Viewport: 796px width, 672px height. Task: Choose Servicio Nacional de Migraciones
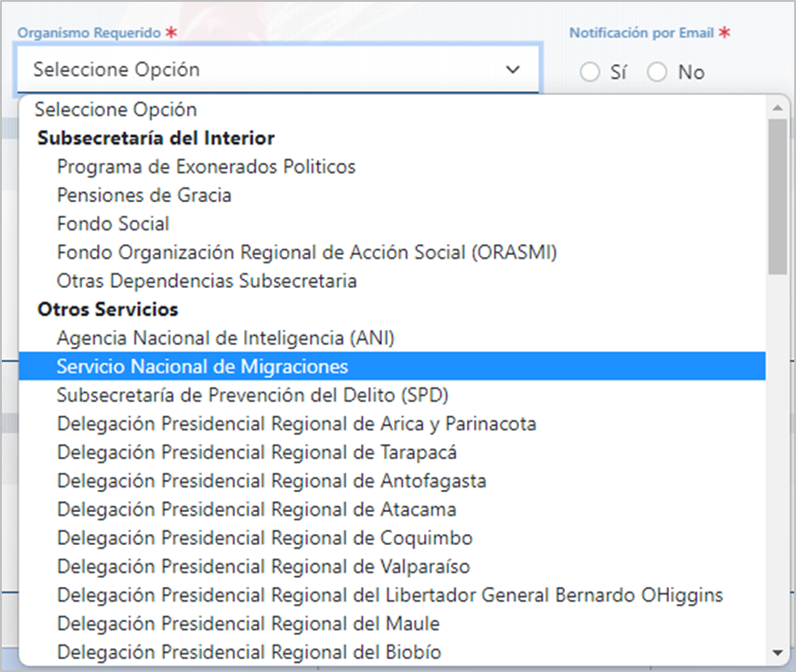[392, 367]
